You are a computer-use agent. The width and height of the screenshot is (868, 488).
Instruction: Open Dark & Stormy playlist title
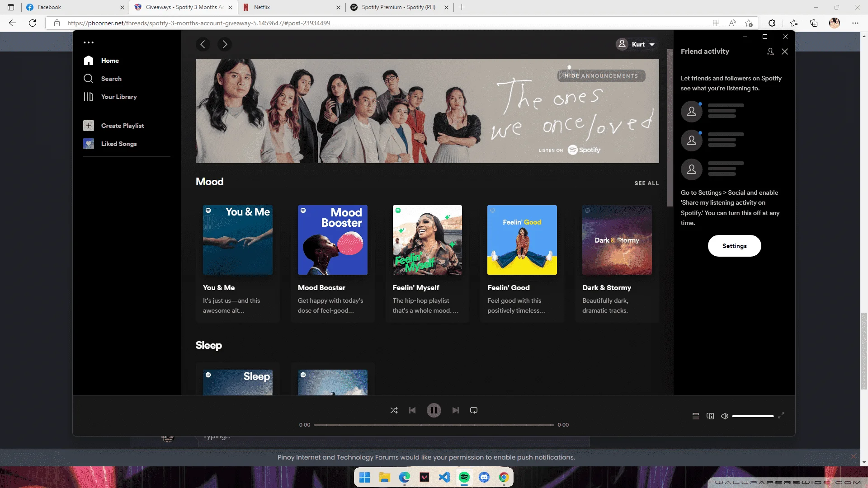click(x=607, y=287)
